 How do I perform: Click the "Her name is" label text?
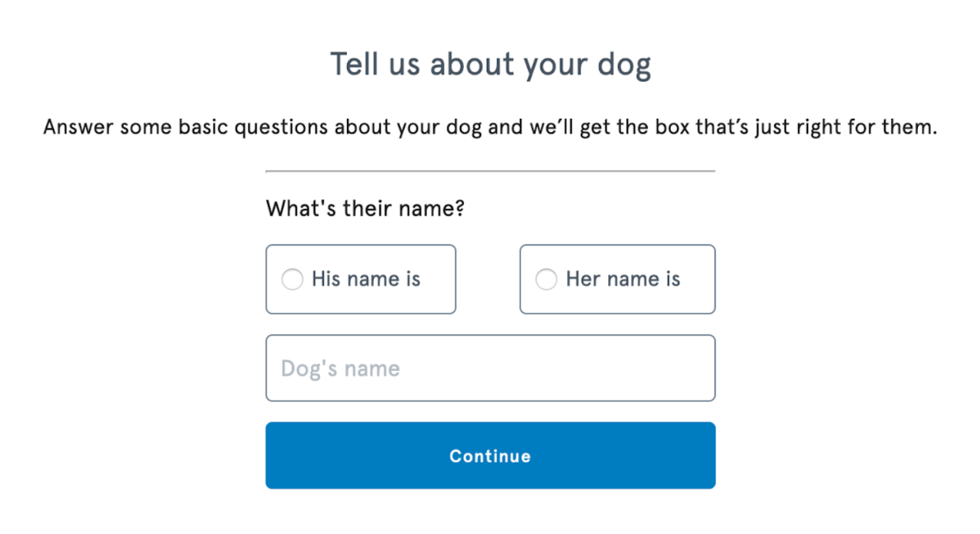pyautogui.click(x=623, y=279)
